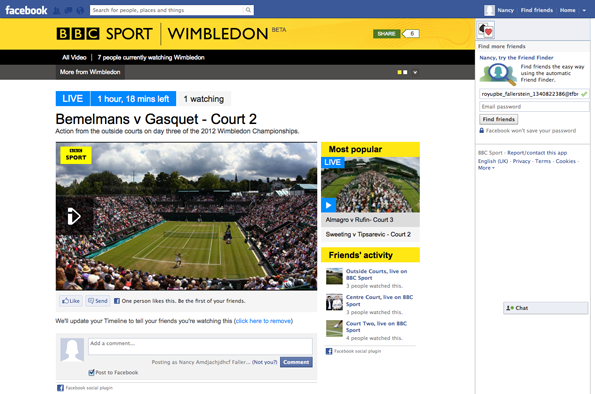Open Centre Court, live on BBC Sport link
Viewport: 595px width, 394px height.
tap(379, 301)
